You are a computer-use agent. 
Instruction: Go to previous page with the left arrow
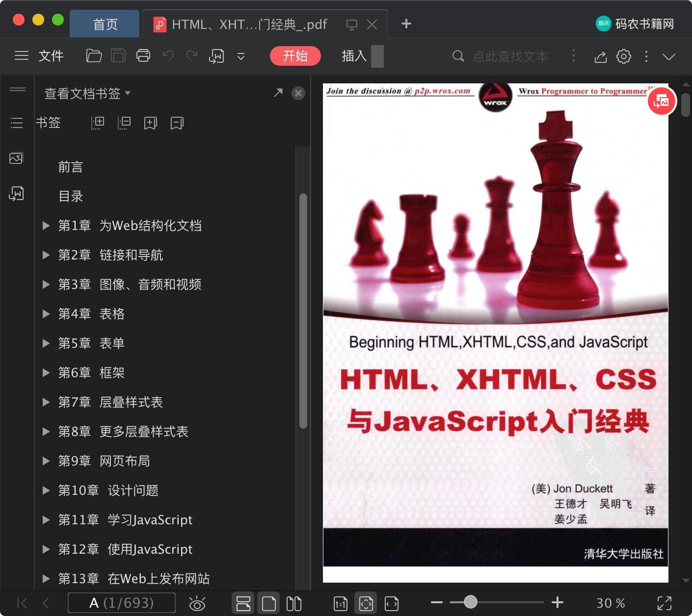tap(46, 603)
